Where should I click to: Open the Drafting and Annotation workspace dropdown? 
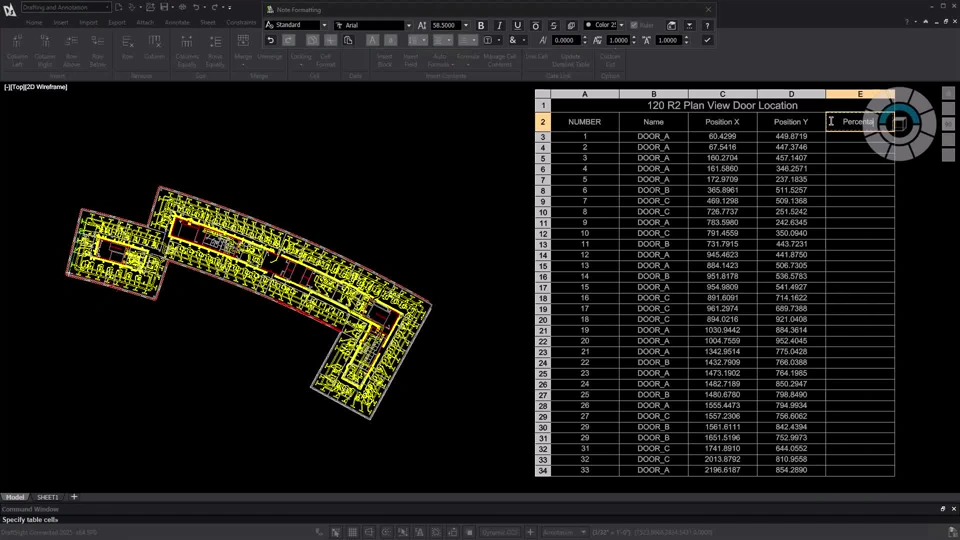[107, 7]
